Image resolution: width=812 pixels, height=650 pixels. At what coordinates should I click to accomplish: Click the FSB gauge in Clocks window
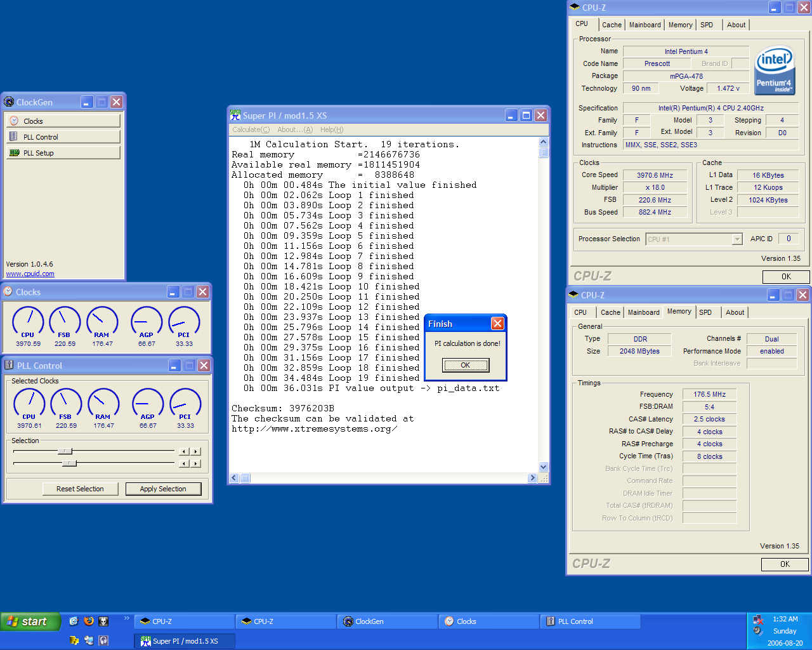click(65, 322)
